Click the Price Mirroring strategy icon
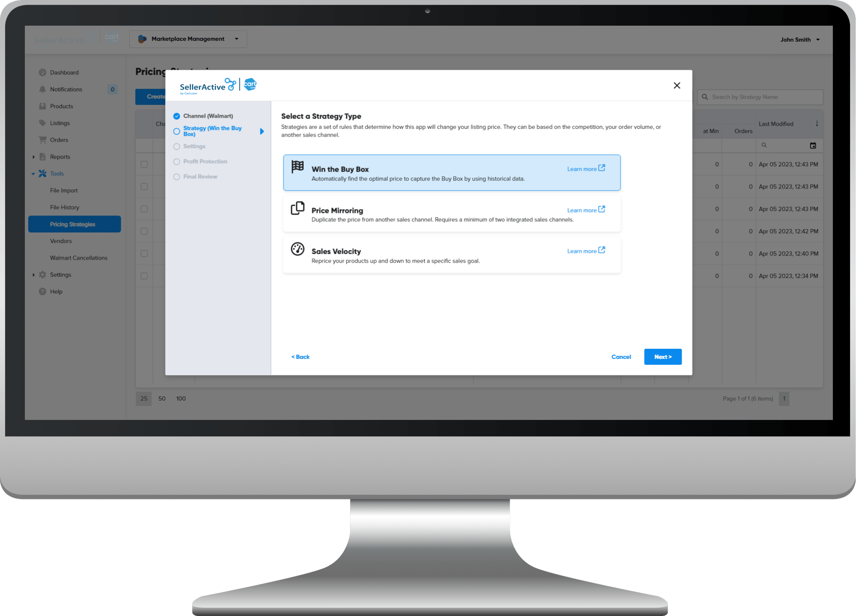Image resolution: width=856 pixels, height=616 pixels. (x=298, y=209)
